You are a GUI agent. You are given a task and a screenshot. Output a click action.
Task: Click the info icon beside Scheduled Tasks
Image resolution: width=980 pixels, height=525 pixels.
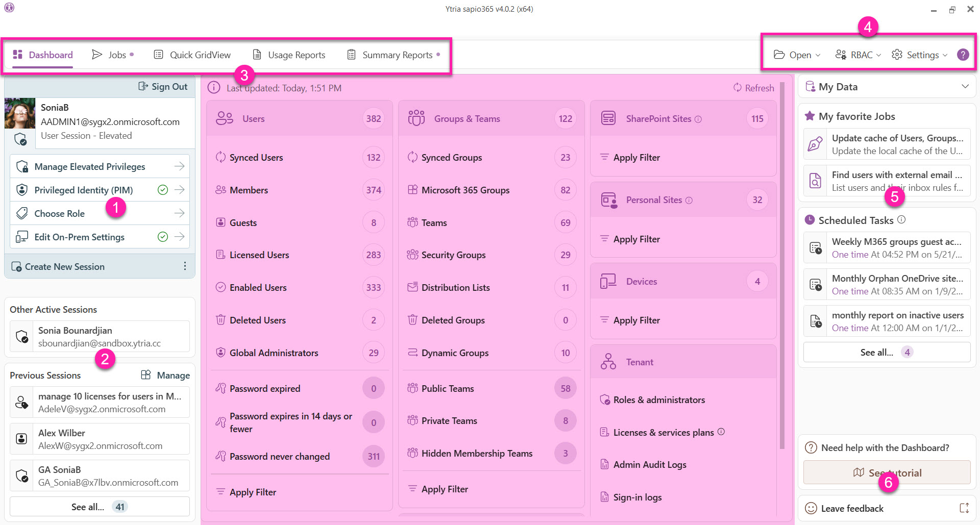(901, 219)
